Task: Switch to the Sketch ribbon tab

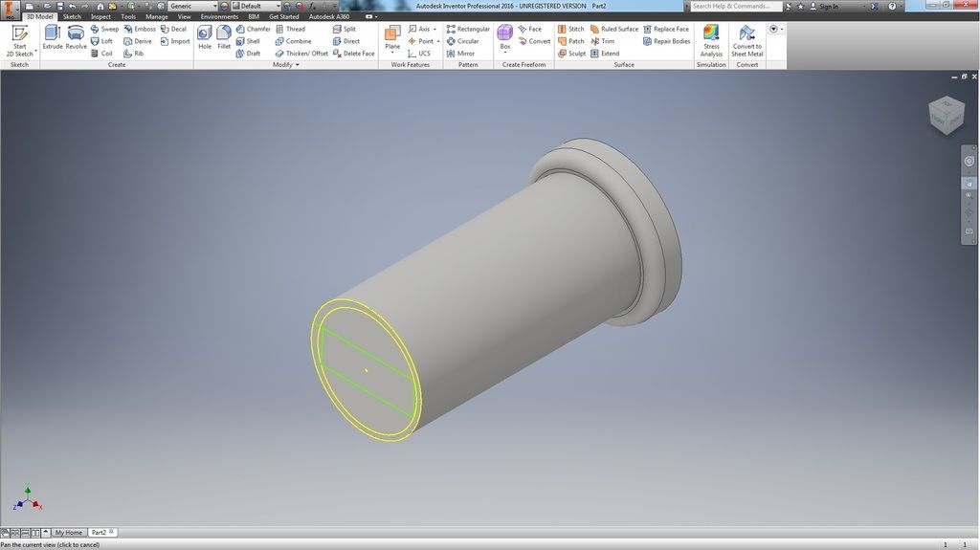Action: click(72, 16)
